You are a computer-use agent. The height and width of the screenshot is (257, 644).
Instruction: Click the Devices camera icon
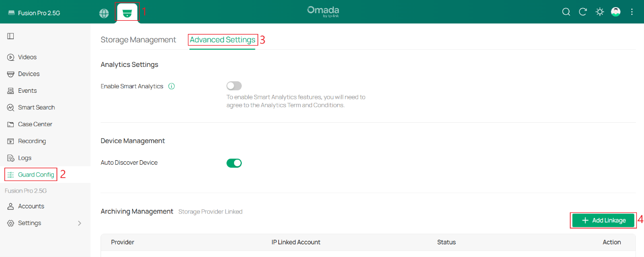pyautogui.click(x=11, y=74)
